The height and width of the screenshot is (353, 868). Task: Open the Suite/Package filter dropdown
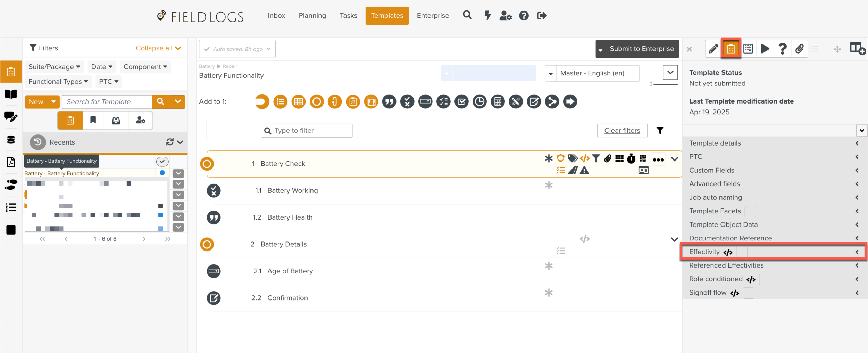tap(54, 67)
